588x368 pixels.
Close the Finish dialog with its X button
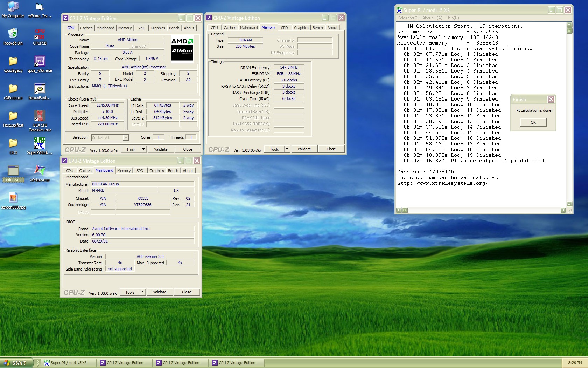pos(551,100)
